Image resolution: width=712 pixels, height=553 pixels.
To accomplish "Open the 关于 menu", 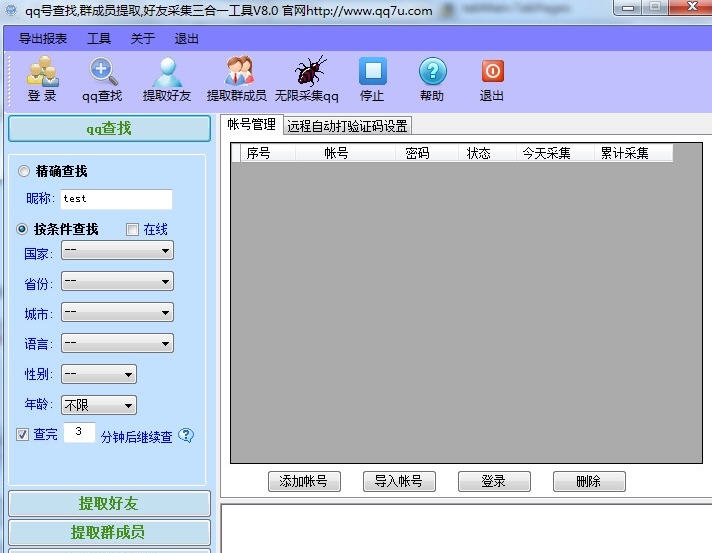I will [x=143, y=39].
